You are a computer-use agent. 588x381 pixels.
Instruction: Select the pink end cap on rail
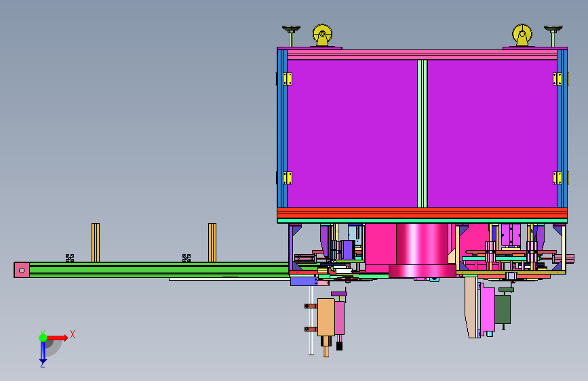22,270
